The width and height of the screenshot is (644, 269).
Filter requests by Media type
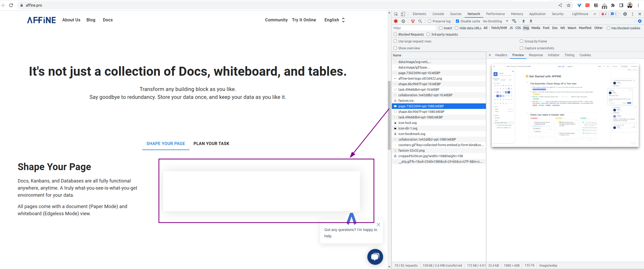click(536, 28)
